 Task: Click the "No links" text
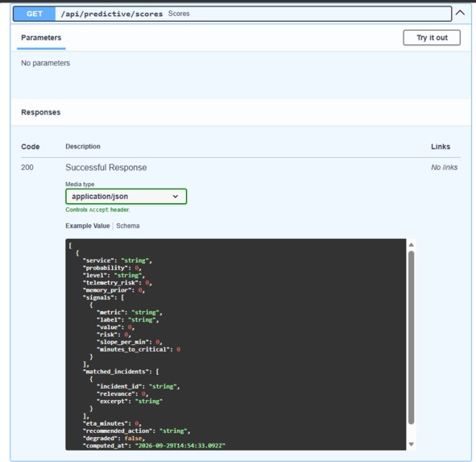[444, 168]
